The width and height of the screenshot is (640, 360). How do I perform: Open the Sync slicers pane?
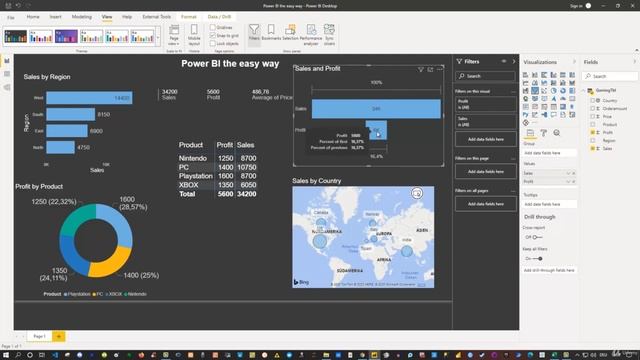[x=329, y=34]
